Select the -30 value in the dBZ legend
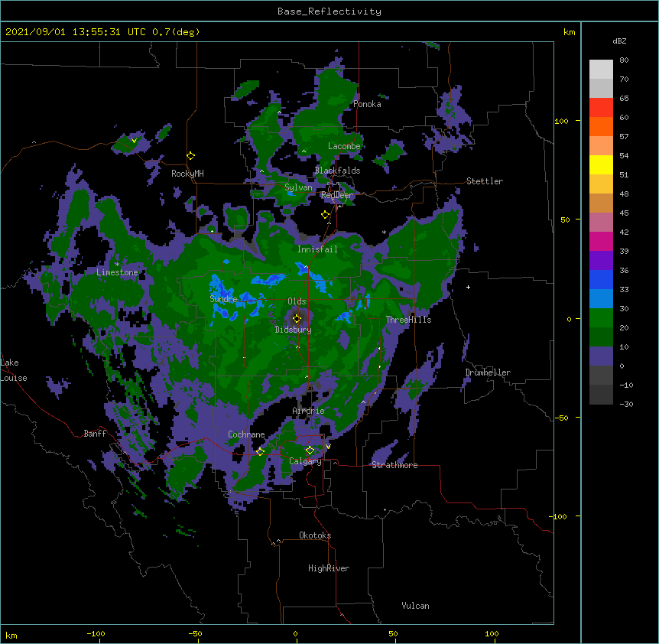Image resolution: width=659 pixels, height=644 pixels. click(626, 404)
